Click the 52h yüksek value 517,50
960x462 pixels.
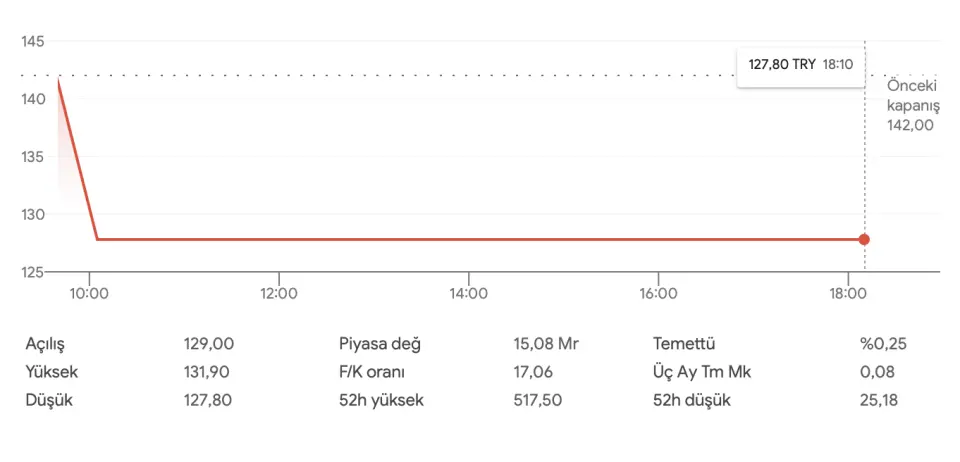pyautogui.click(x=538, y=400)
